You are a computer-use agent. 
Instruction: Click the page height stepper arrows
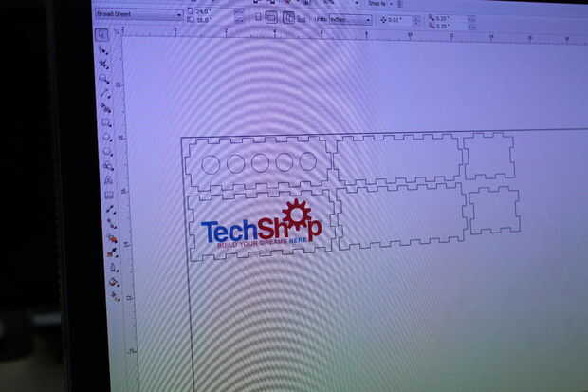238,20
